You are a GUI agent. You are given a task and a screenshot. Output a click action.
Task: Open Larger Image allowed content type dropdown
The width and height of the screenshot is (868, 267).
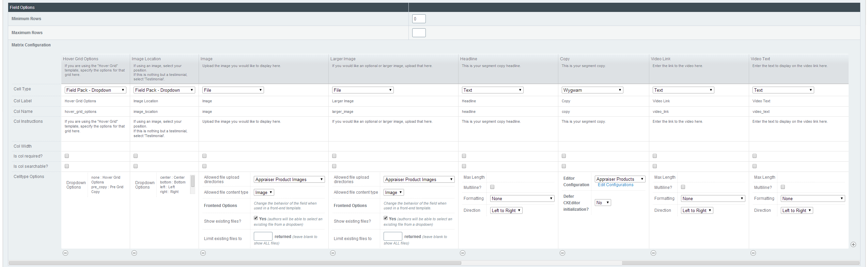point(393,192)
